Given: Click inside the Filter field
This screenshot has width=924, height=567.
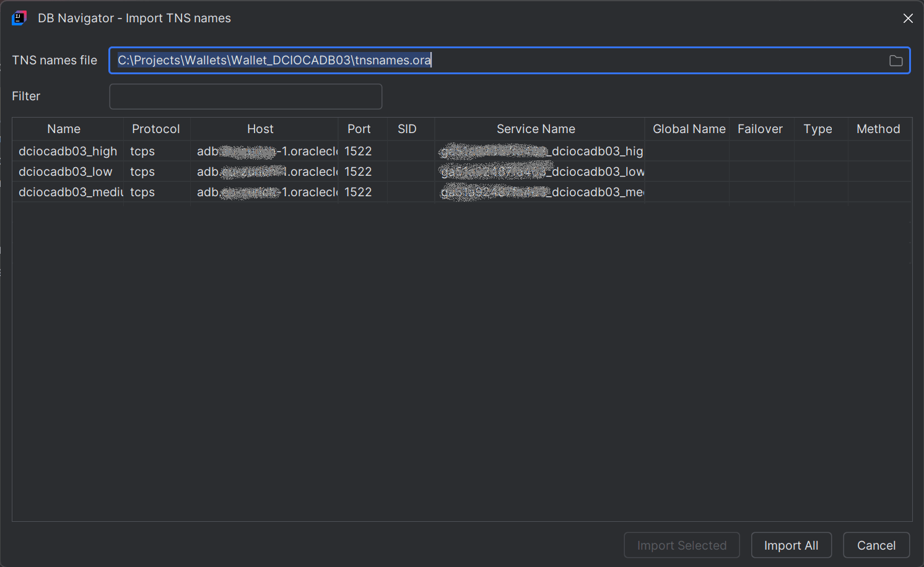Looking at the screenshot, I should coord(245,97).
